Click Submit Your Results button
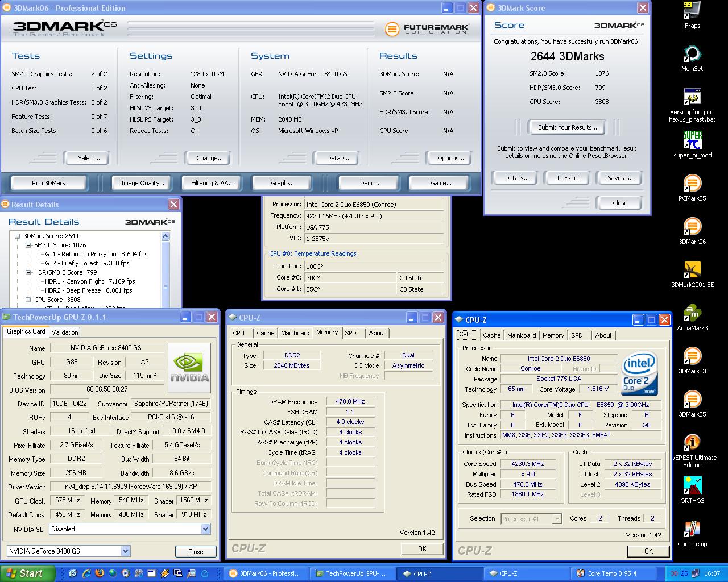The height and width of the screenshot is (582, 728). [567, 127]
